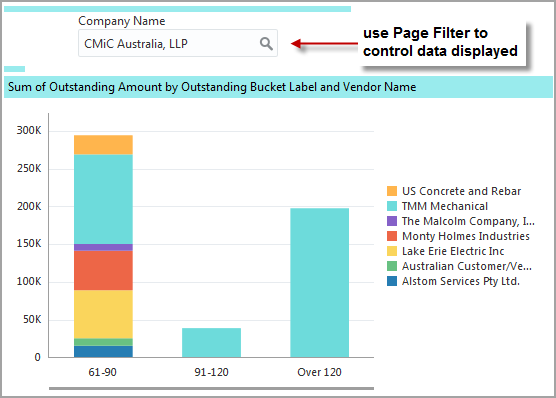Screen dimensions: 556x398
Task: Click the US Concrete and Rebar legend swatch
Action: coord(391,191)
